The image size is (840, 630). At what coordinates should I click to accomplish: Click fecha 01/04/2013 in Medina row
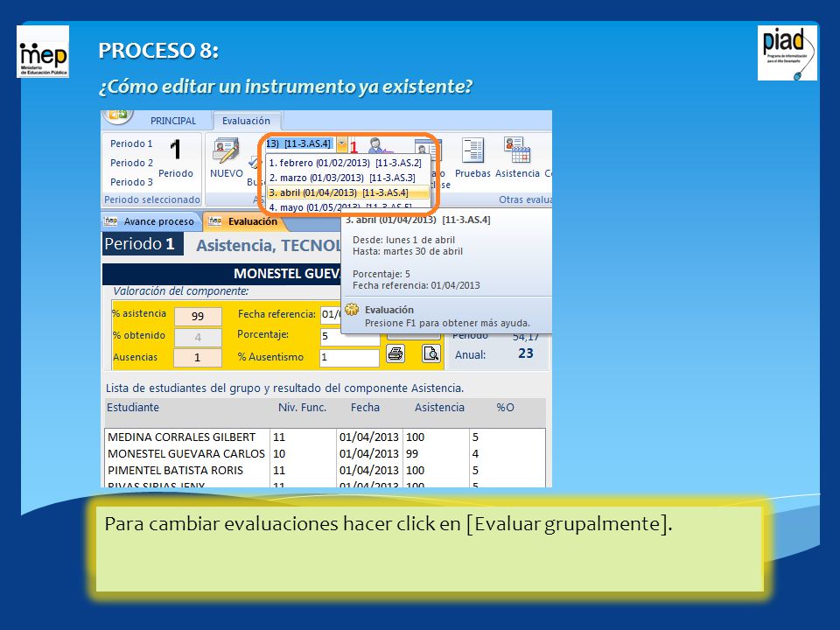coord(369,437)
